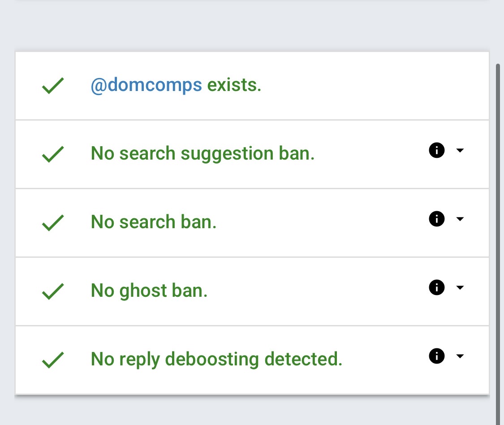Click checkmark beside @domcomps exists
The height and width of the screenshot is (425, 504).
[53, 86]
